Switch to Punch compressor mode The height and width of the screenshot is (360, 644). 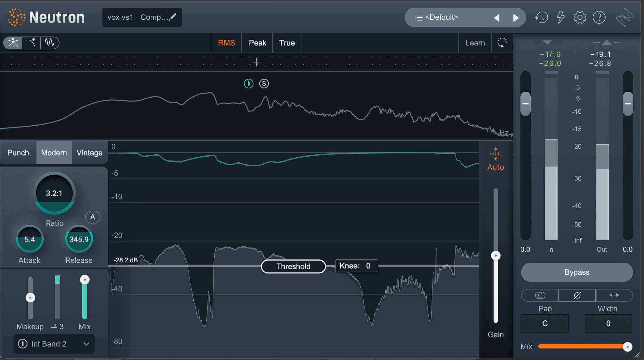18,152
